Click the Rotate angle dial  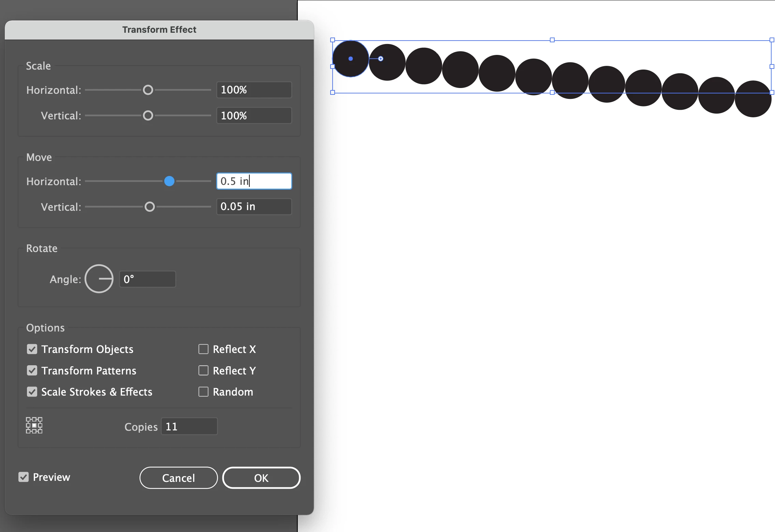(x=99, y=279)
